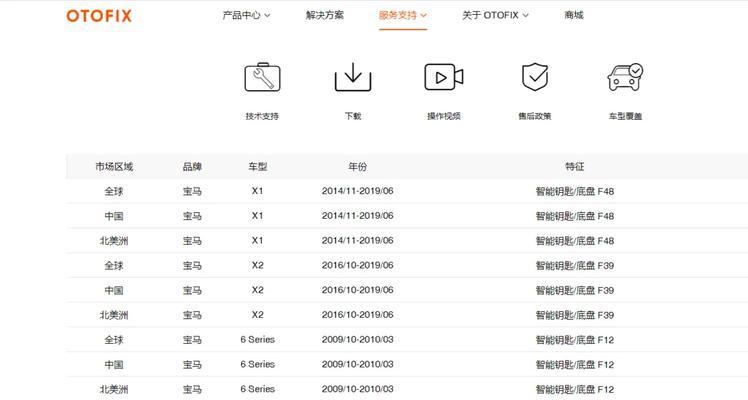Viewport: 748px width, 400px height.
Task: Click the 市场区域 column header
Action: (x=114, y=166)
